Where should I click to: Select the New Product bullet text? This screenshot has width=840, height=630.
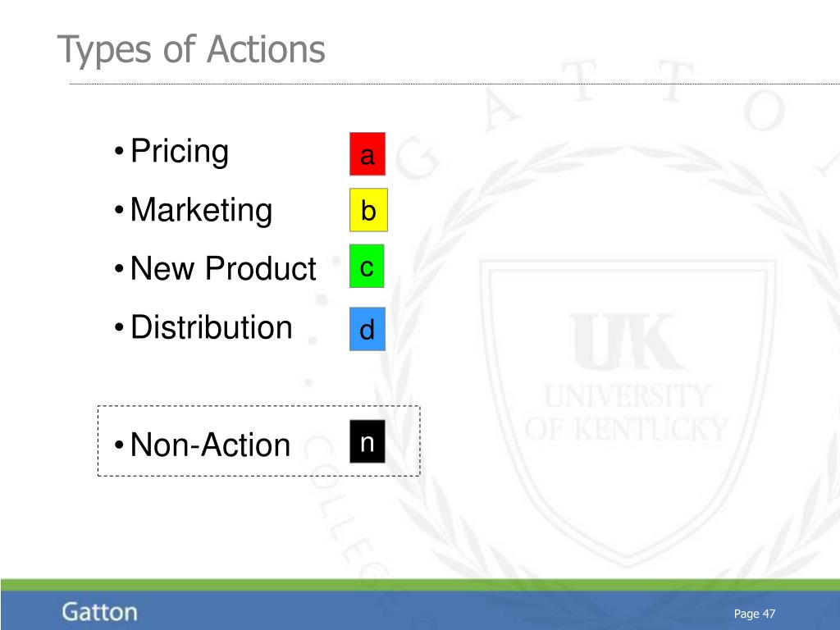[223, 268]
